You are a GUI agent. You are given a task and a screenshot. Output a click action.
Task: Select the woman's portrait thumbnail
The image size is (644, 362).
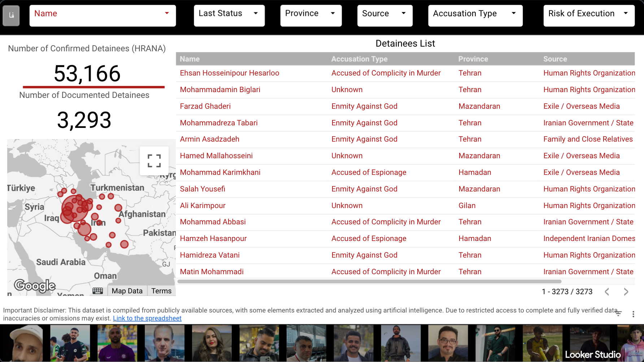[x=212, y=343]
